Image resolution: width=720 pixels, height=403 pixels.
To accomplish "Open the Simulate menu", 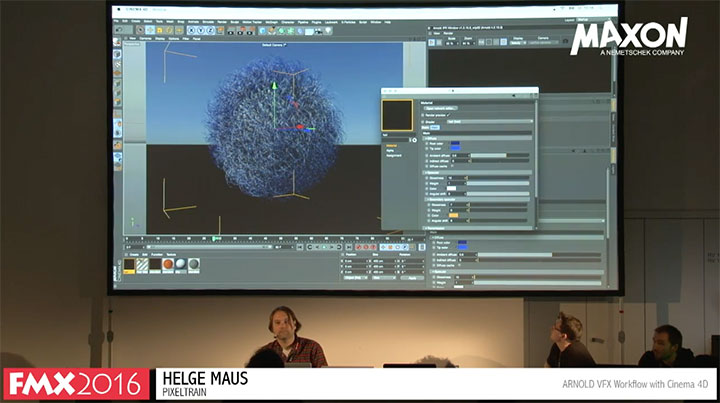I will pos(208,22).
